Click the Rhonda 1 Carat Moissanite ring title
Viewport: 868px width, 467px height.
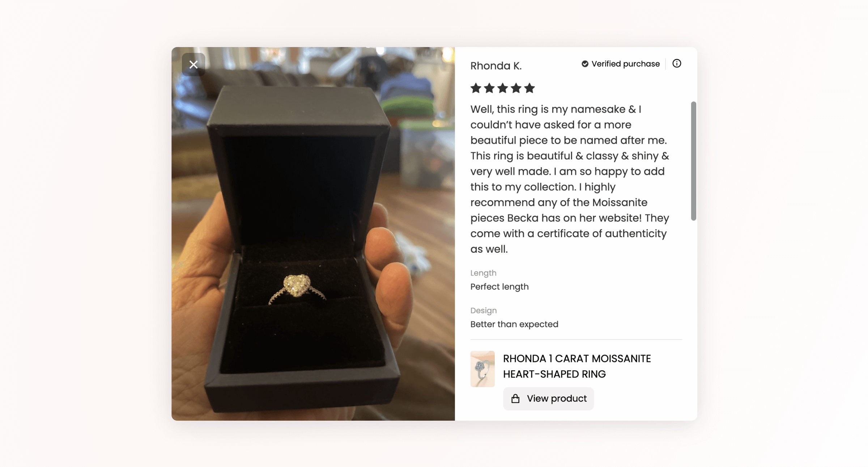[577, 366]
